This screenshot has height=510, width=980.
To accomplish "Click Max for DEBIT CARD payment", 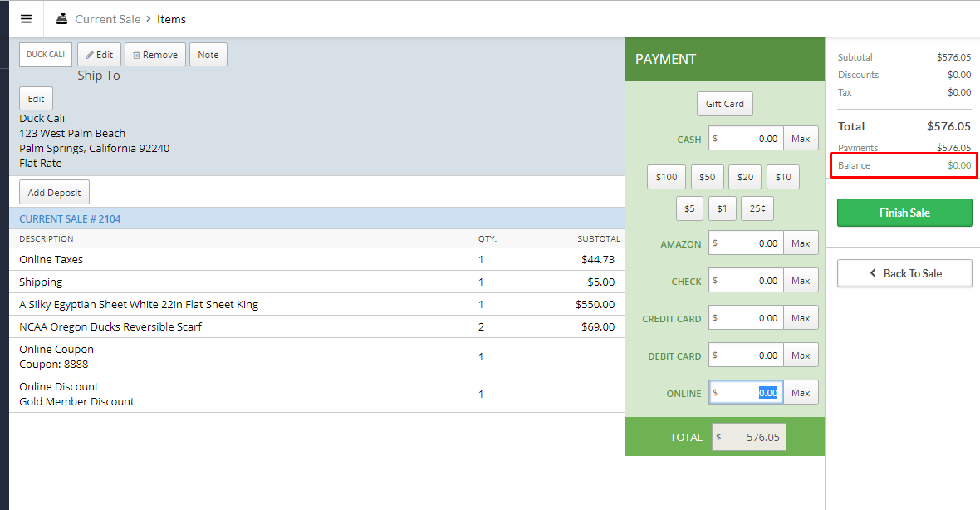I will (x=801, y=355).
